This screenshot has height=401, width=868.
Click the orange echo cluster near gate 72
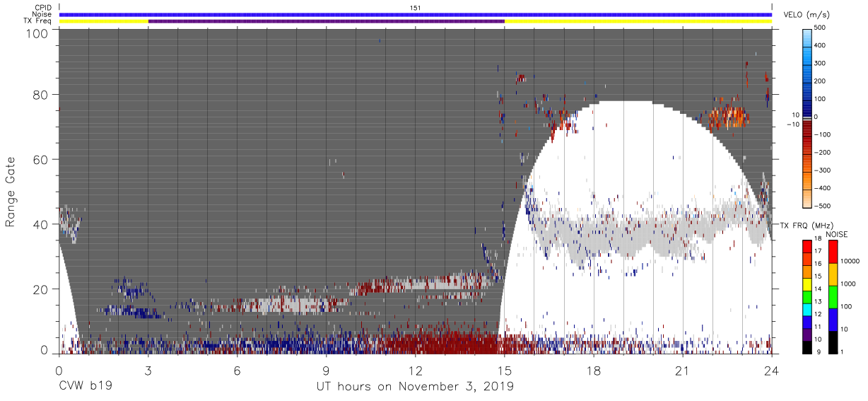click(x=728, y=117)
